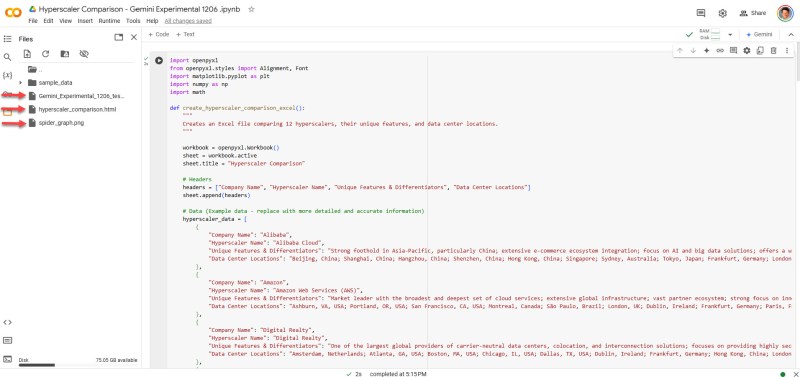The image size is (800, 377).
Task: Add a new Code cell
Action: tap(159, 35)
